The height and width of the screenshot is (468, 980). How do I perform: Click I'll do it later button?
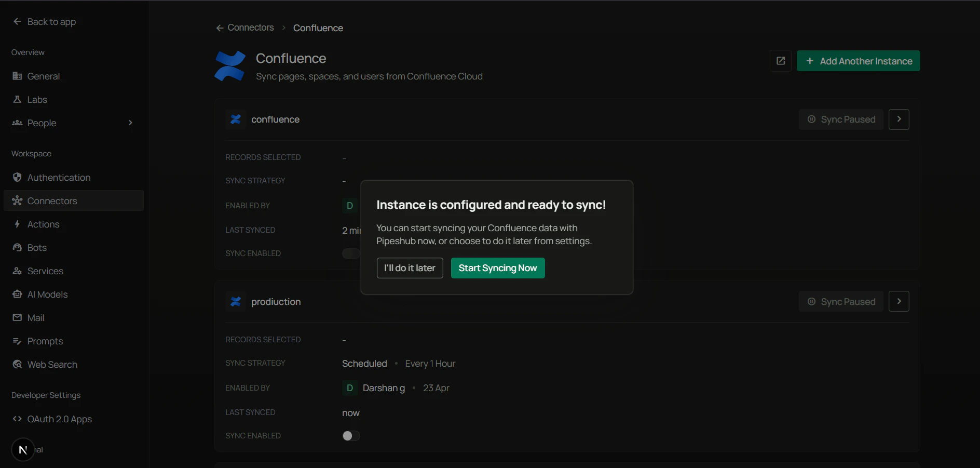[x=410, y=268]
